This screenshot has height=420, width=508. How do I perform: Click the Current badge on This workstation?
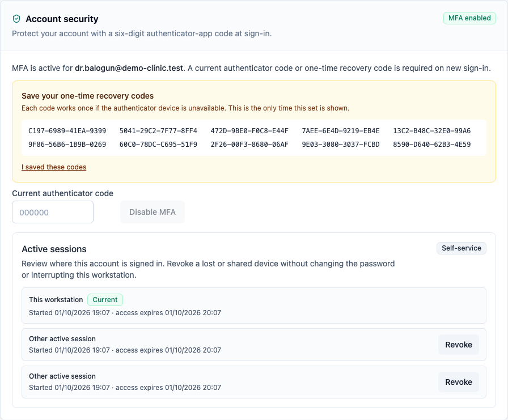[105, 299]
